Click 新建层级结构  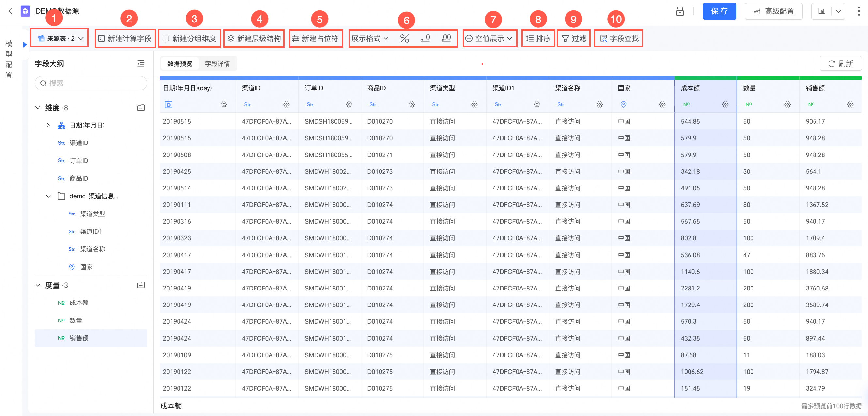(x=254, y=38)
